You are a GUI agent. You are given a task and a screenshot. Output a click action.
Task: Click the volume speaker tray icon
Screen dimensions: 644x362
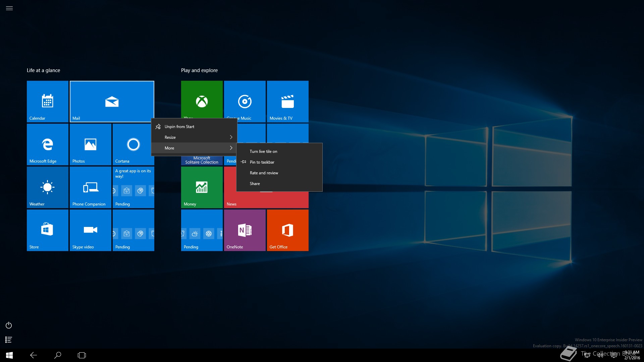tap(600, 355)
